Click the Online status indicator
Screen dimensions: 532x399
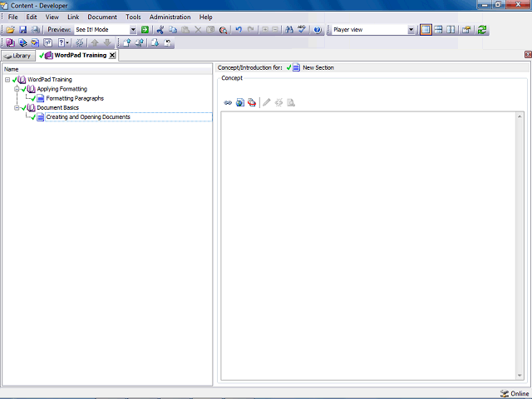click(x=515, y=393)
